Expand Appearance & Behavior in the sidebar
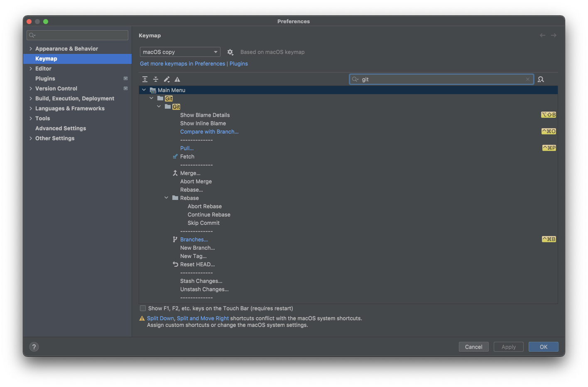The image size is (588, 387). pos(31,49)
